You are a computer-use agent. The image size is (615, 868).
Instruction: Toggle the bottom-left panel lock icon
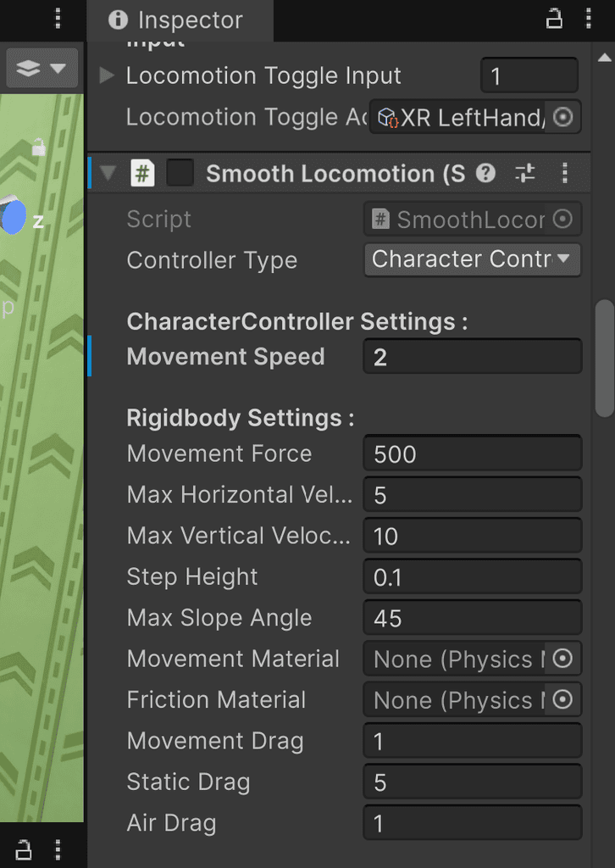[x=23, y=849]
